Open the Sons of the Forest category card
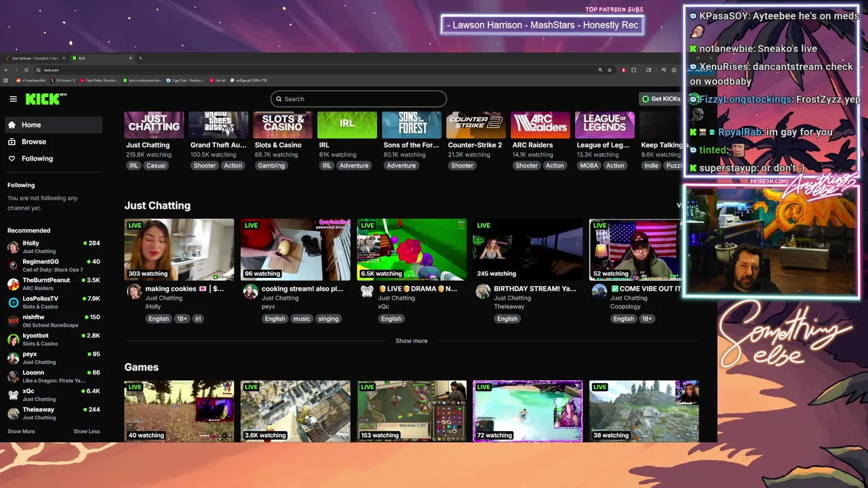 coord(412,140)
